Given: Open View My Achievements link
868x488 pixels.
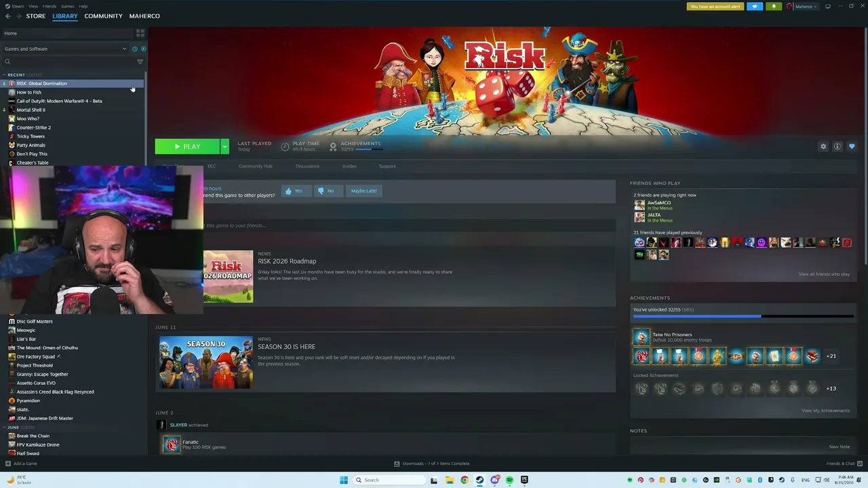Looking at the screenshot, I should point(825,411).
